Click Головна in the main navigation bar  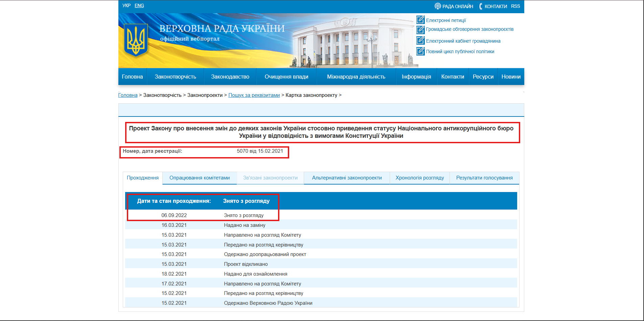pos(132,77)
